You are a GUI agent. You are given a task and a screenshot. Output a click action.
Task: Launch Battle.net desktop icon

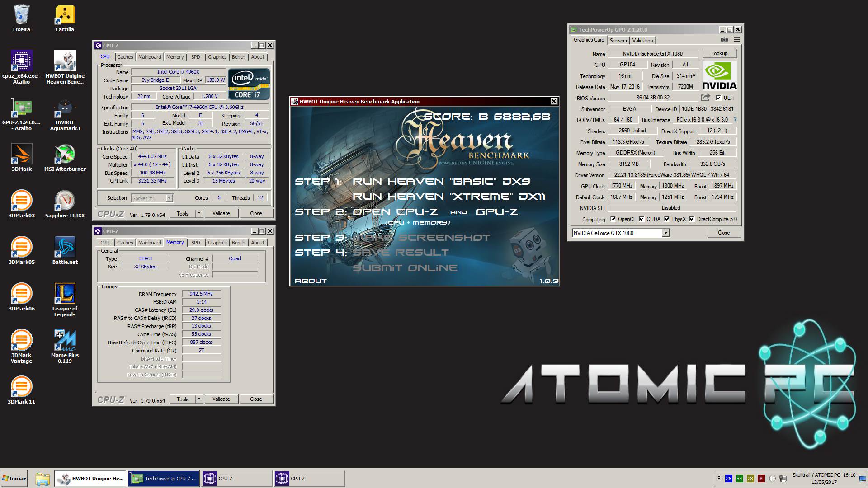tap(65, 250)
